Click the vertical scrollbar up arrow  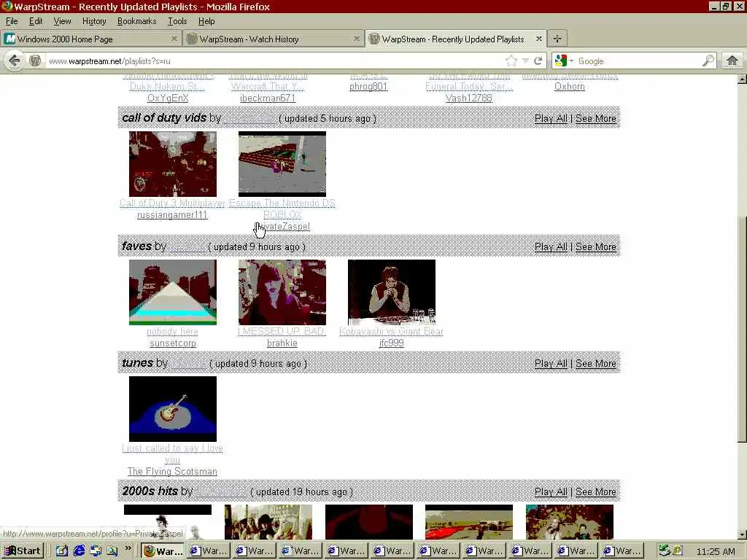click(x=742, y=79)
